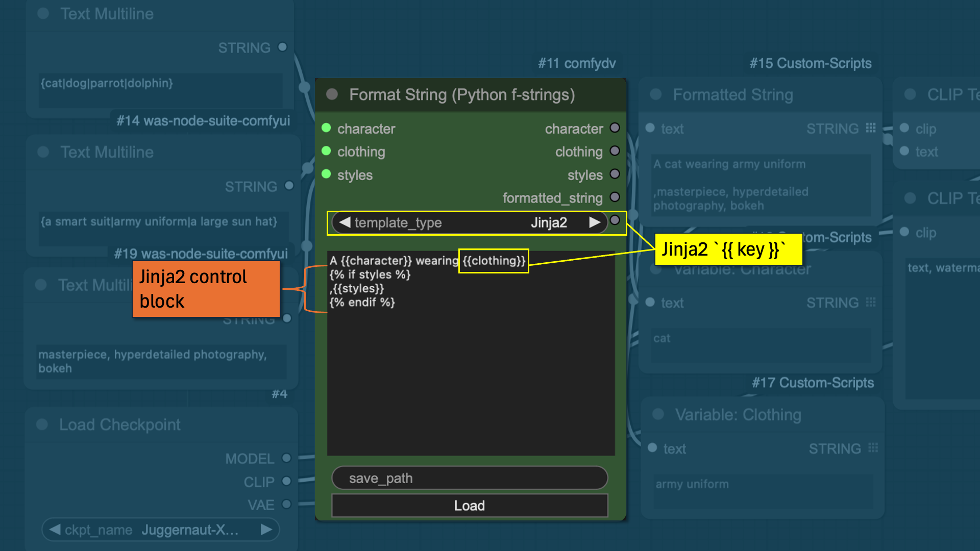Click the clothing output connector dot
The height and width of the screenshot is (551, 980).
[x=617, y=152]
